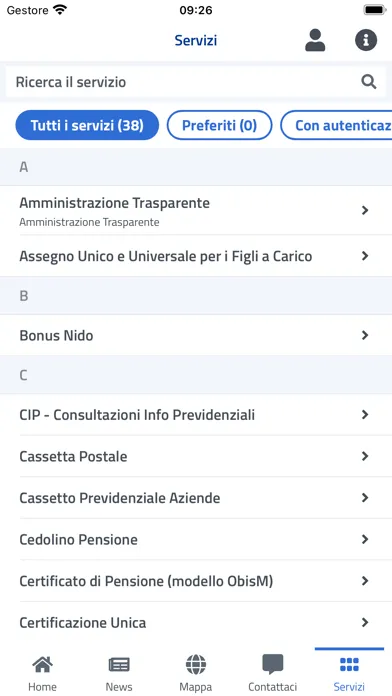Screen dimensions: 392x696
Task: Open the News newspaper icon
Action: tap(119, 664)
